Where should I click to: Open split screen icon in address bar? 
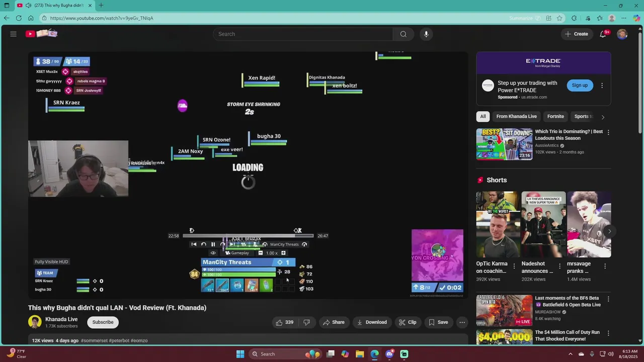pos(548,18)
